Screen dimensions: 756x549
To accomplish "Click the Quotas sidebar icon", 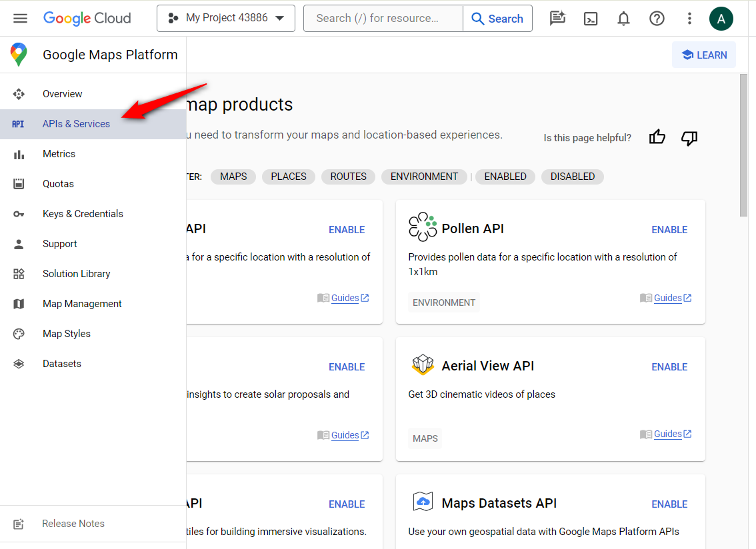I will click(x=19, y=184).
